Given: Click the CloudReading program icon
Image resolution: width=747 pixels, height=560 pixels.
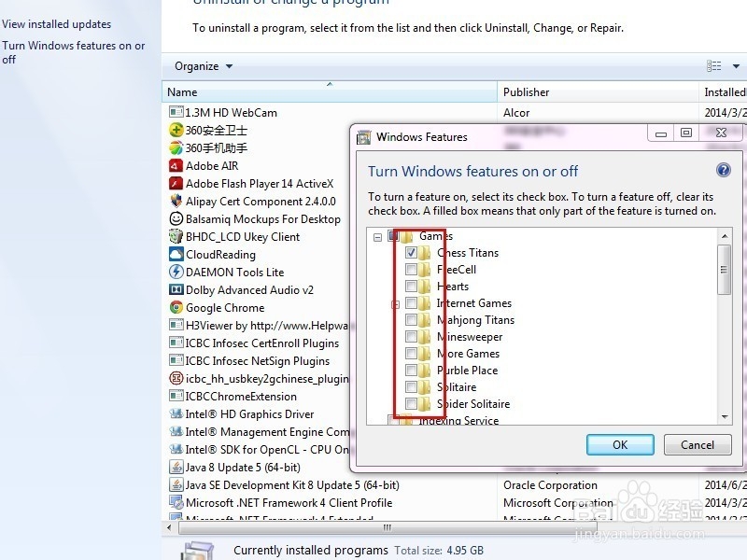Looking at the screenshot, I should (x=176, y=254).
